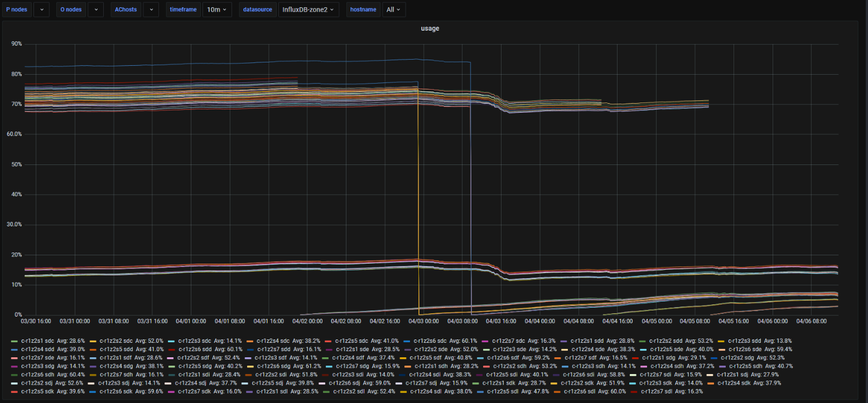Click legend label c-r1z2s5 sdl
Screen dimensions: 868x403
(x=503, y=391)
